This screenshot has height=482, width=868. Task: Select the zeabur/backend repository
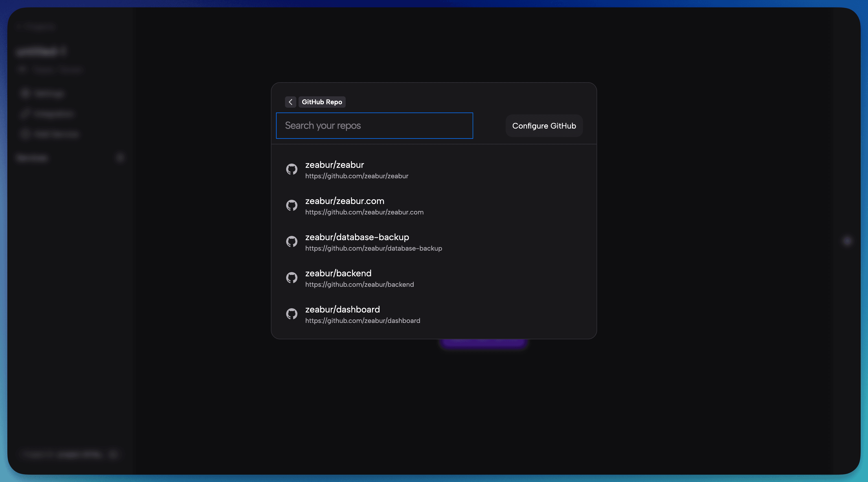(338, 273)
